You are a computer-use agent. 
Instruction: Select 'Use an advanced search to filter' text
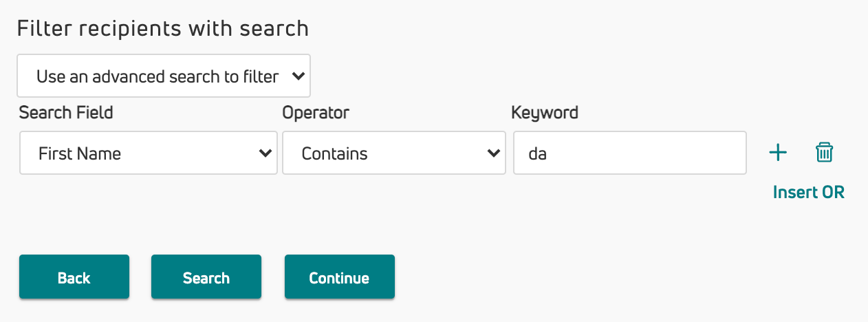point(158,76)
